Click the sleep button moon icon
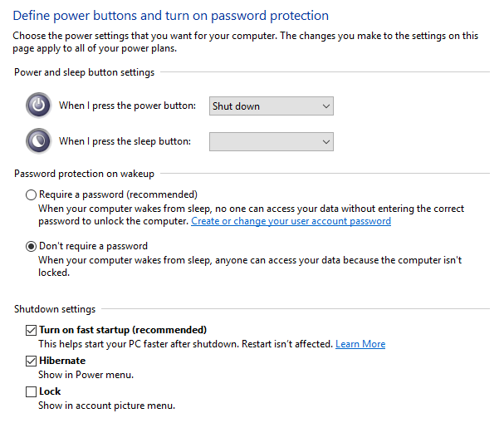Image resolution: width=504 pixels, height=423 pixels. pos(39,141)
